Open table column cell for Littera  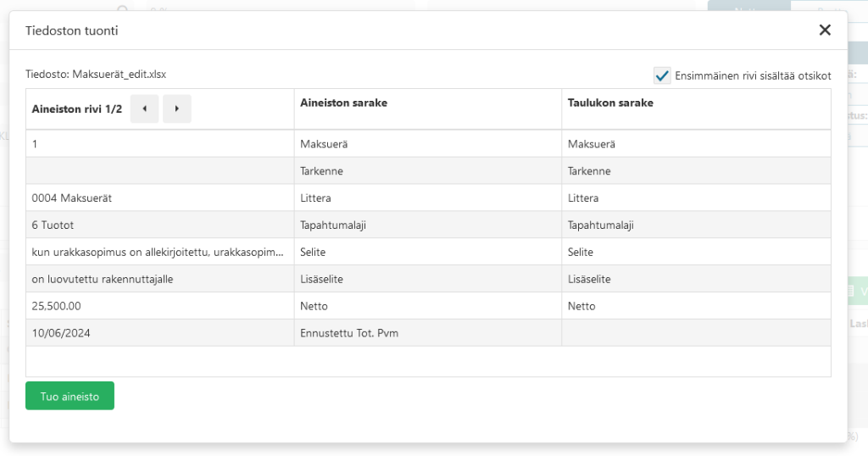pos(696,198)
